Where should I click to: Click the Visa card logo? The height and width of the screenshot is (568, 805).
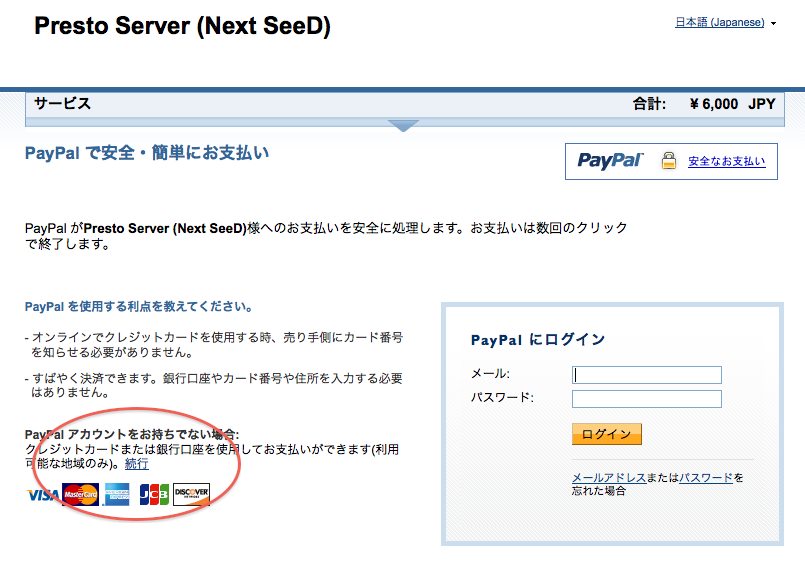point(43,495)
